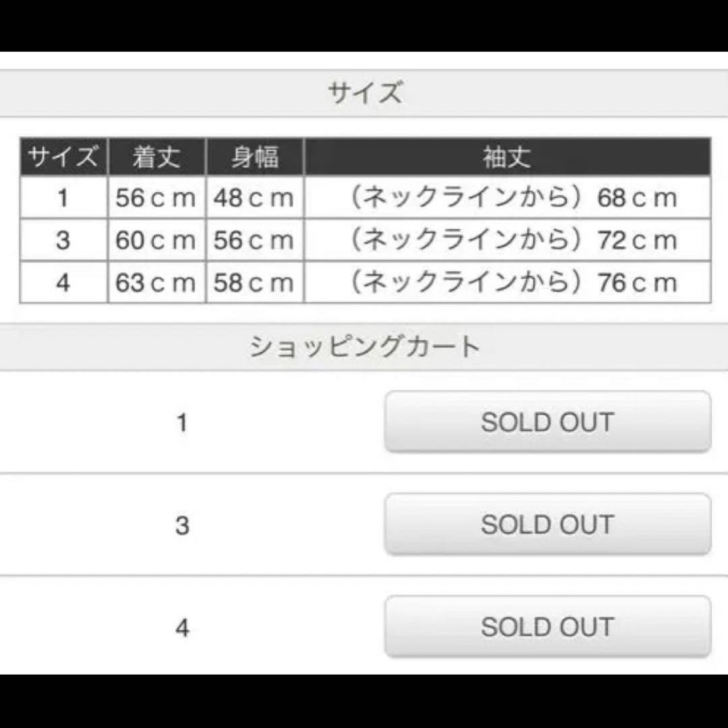Select the 58cm 身幅 value for size 4
728x728 pixels.
(x=253, y=283)
